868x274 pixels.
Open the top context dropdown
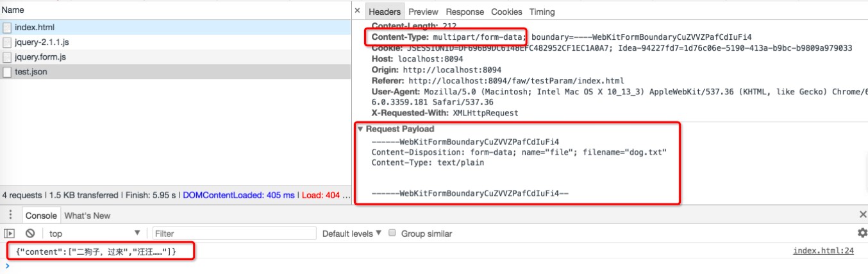click(x=94, y=234)
